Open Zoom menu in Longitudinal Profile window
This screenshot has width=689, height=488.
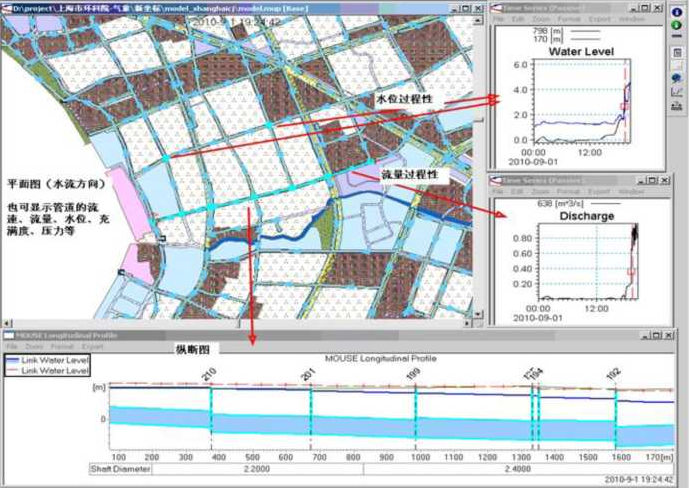pyautogui.click(x=32, y=345)
